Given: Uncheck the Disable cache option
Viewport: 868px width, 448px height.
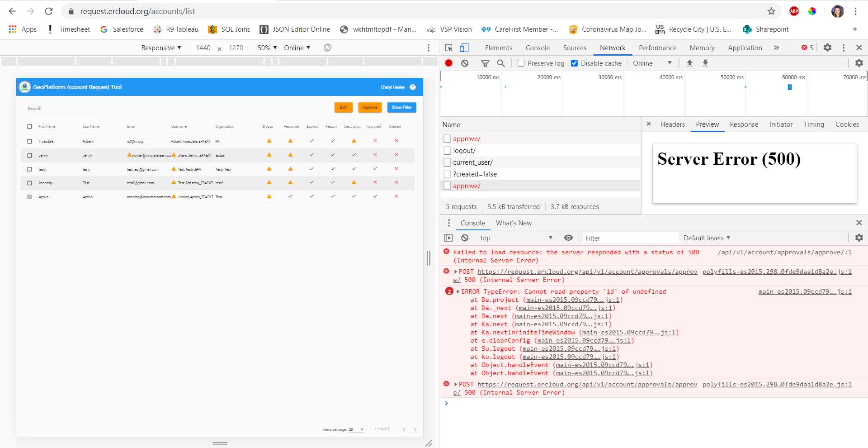Looking at the screenshot, I should (575, 63).
